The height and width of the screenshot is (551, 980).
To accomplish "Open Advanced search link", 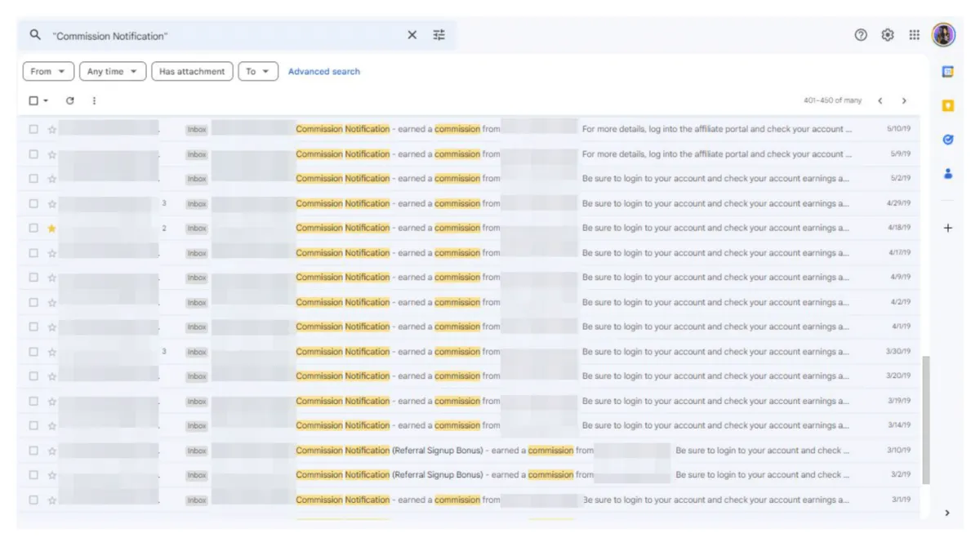I will (324, 72).
